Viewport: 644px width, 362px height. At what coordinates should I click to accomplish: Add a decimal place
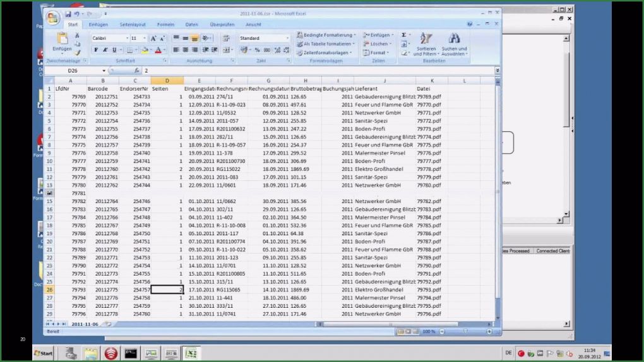pyautogui.click(x=277, y=50)
